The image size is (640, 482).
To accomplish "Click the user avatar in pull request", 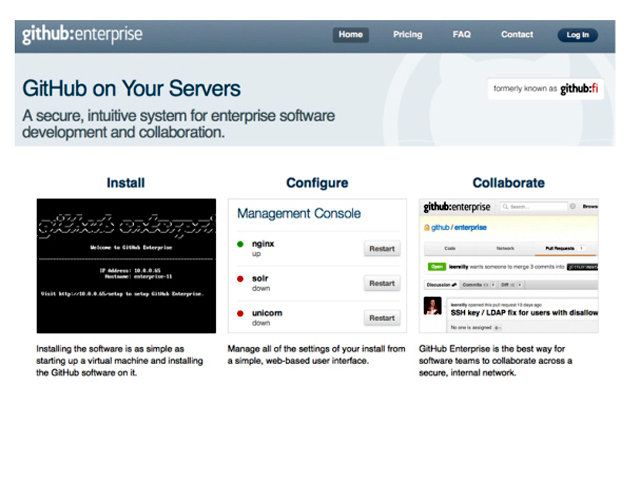I will click(x=433, y=306).
